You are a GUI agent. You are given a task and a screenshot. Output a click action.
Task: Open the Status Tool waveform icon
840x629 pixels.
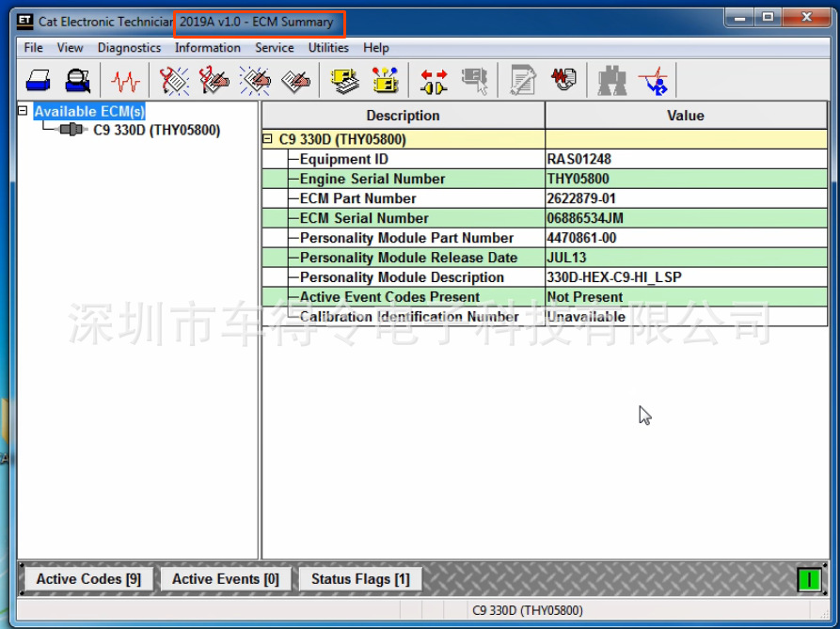pos(125,81)
